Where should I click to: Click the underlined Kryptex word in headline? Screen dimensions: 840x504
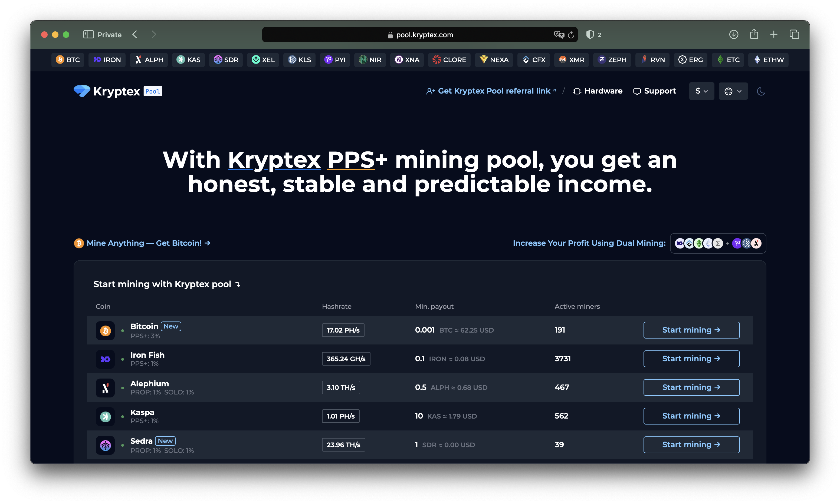click(274, 160)
